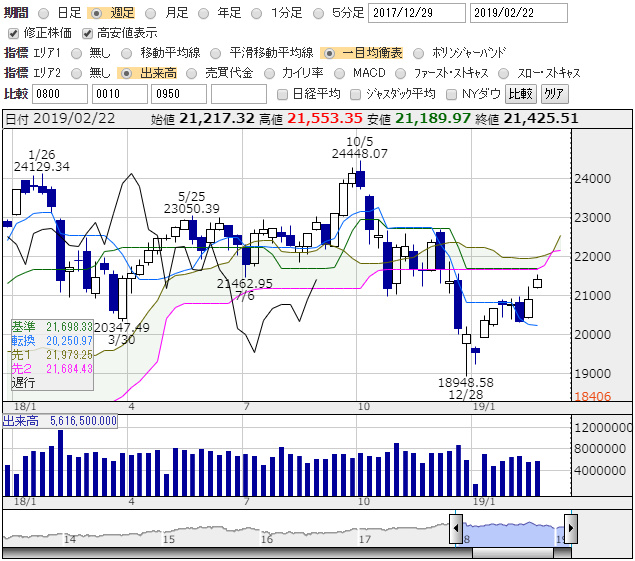
Task: Click the red 18406 axis value
Action: click(592, 396)
